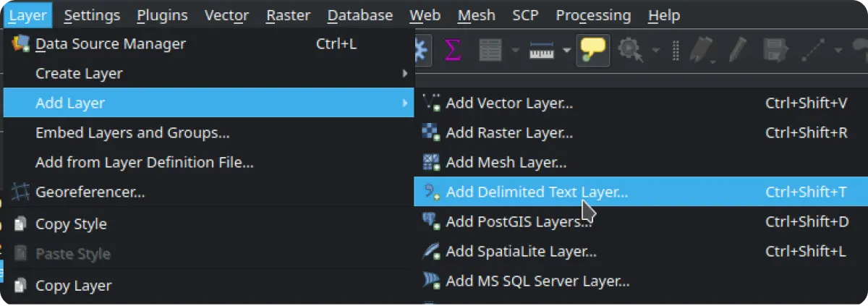Choose Add Delimited Text Layer

click(x=641, y=192)
